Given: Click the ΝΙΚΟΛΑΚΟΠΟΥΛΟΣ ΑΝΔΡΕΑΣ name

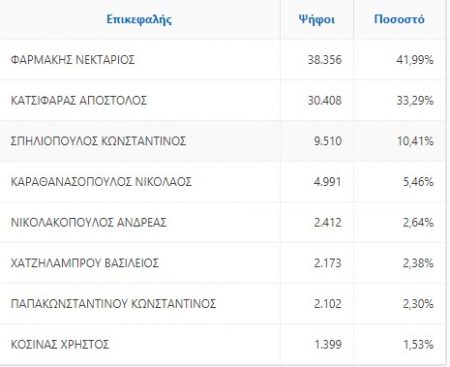Looking at the screenshot, I should click(88, 223).
